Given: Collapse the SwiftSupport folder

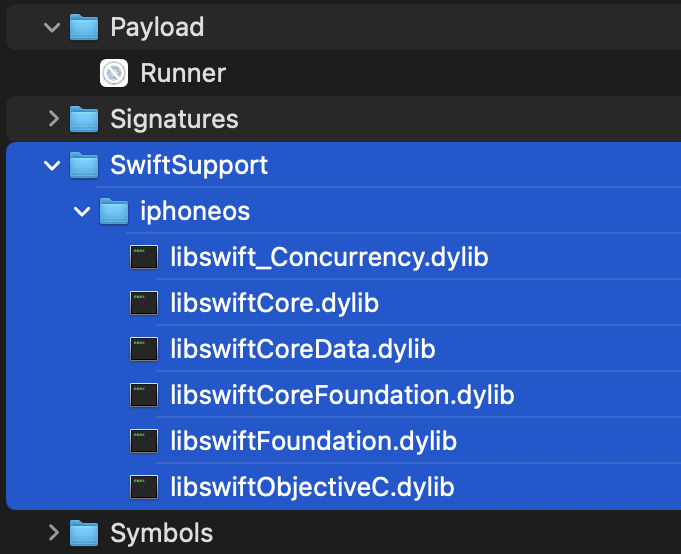Looking at the screenshot, I should click(x=52, y=165).
